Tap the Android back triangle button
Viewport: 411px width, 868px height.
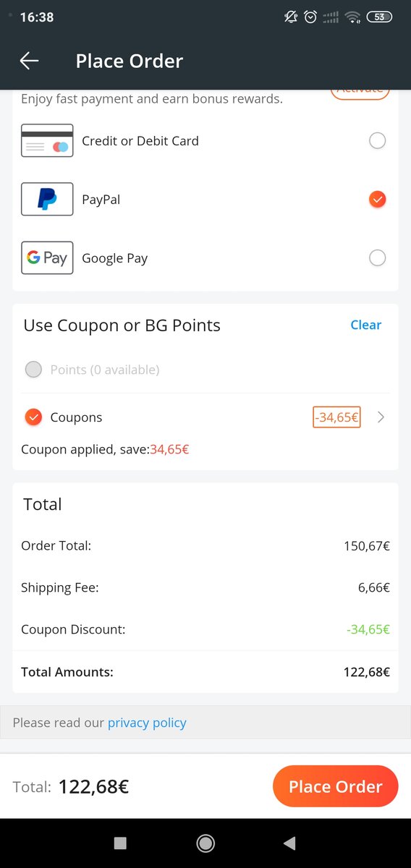[289, 843]
